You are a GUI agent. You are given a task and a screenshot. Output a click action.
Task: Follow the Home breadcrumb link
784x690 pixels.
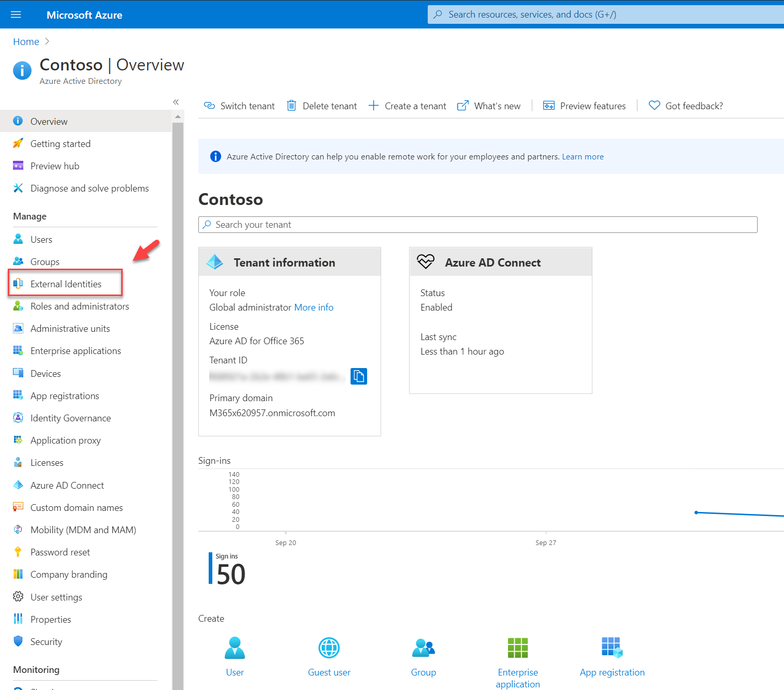tap(26, 41)
